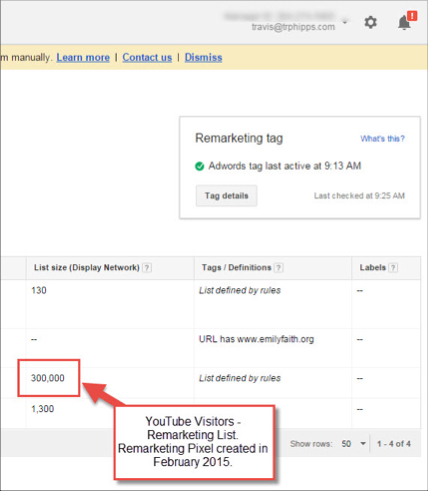
Task: Click Adwords tag last active status text
Action: (x=285, y=166)
